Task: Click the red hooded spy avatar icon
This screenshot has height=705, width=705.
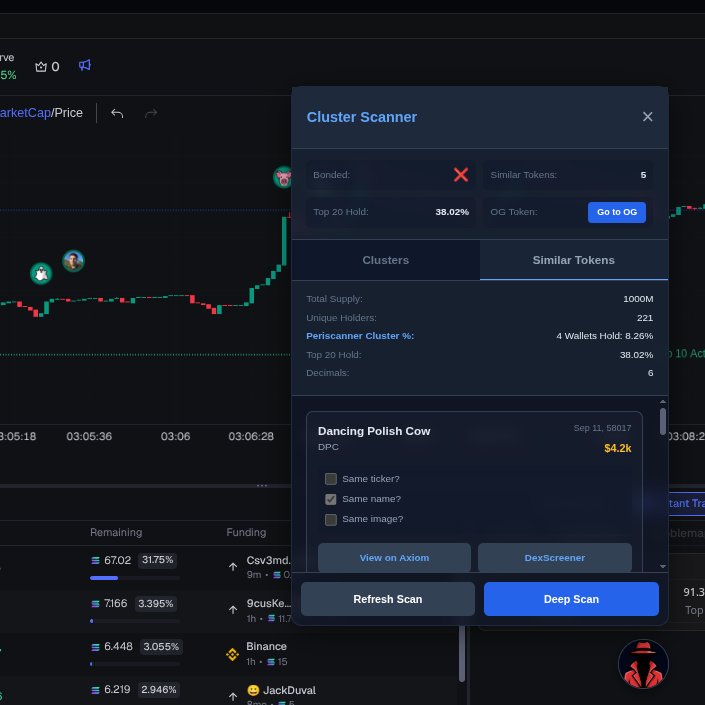Action: click(x=643, y=664)
